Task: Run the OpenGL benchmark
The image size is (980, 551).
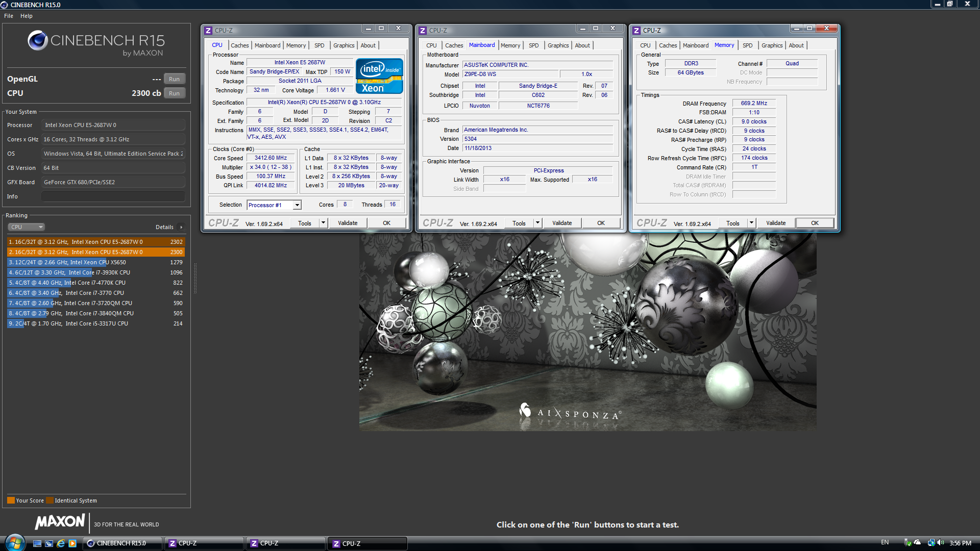Action: [174, 79]
